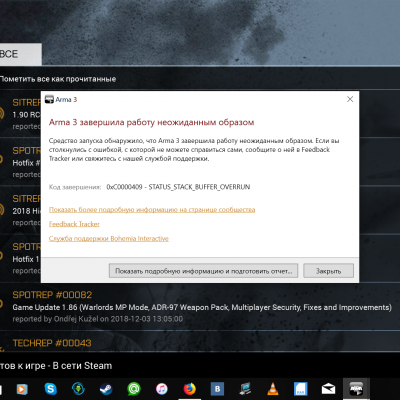
Task: Click Пометить все как прочитанные in the launcher
Action: click(58, 79)
